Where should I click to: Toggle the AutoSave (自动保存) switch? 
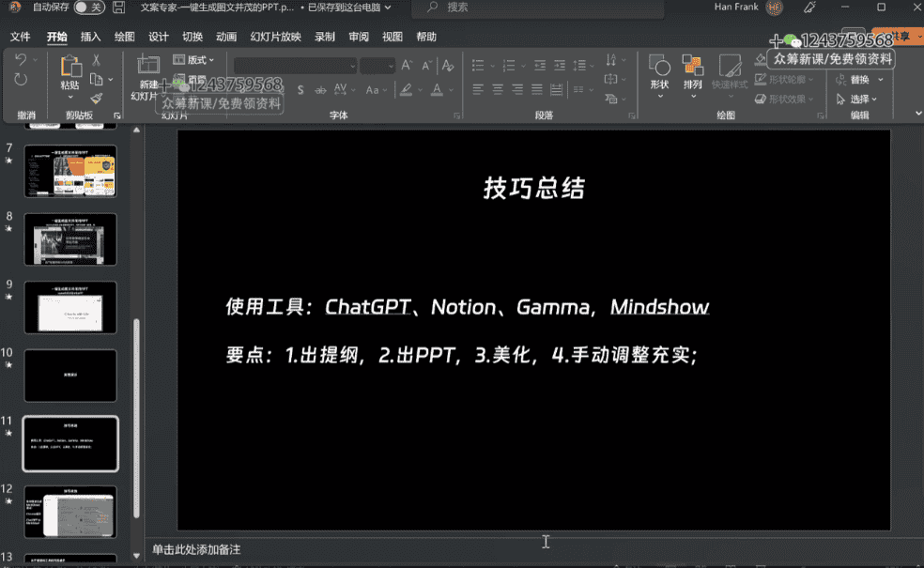89,8
